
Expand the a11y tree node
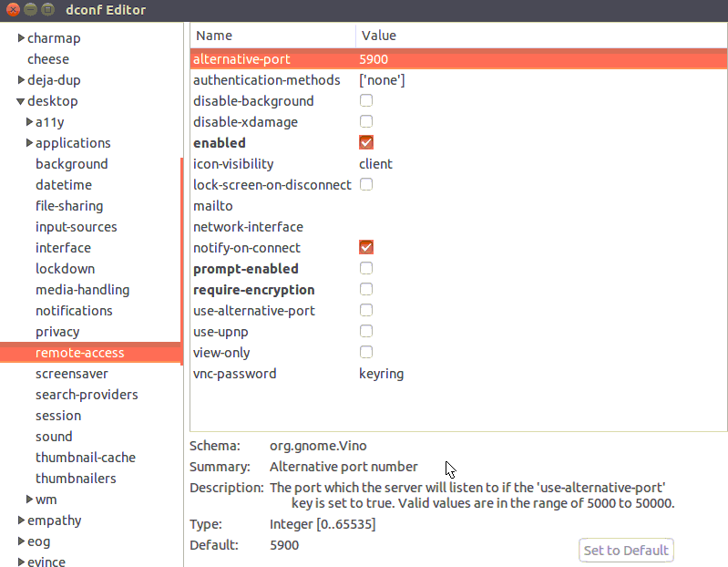[29, 122]
